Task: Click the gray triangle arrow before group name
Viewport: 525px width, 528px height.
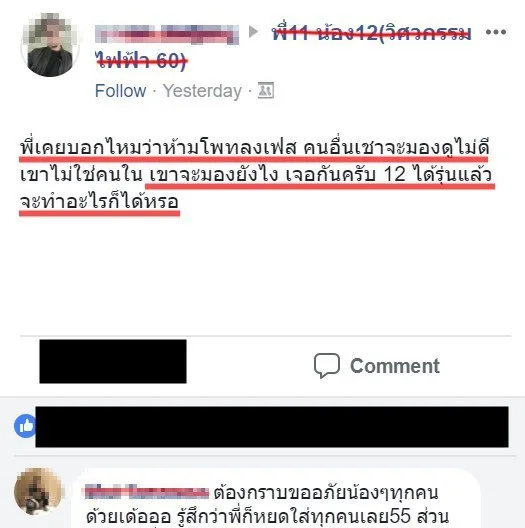Action: (x=254, y=32)
